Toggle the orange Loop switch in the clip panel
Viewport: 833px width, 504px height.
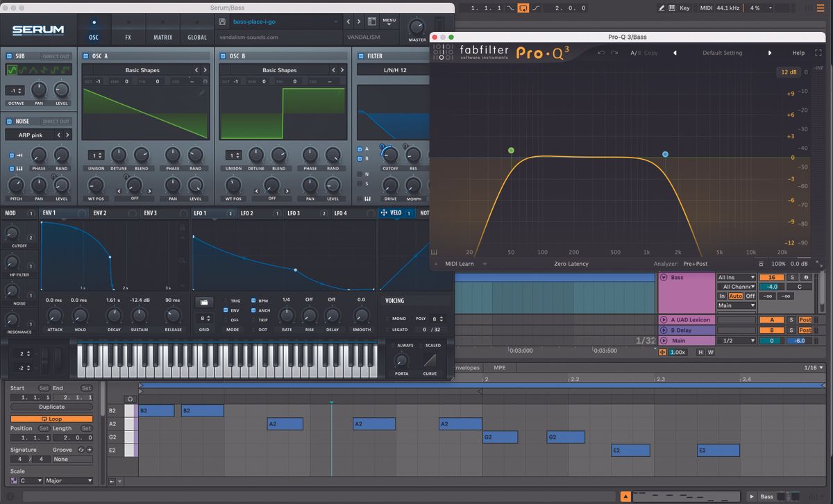point(51,419)
